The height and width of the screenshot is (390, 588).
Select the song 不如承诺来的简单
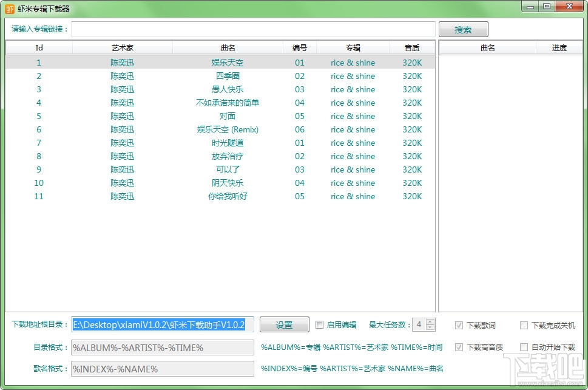(x=228, y=103)
